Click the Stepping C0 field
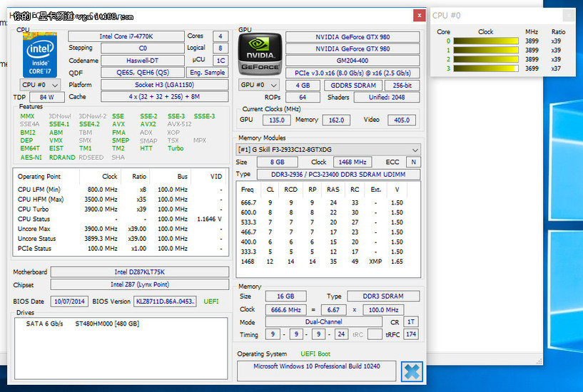583x392 pixels. point(143,48)
